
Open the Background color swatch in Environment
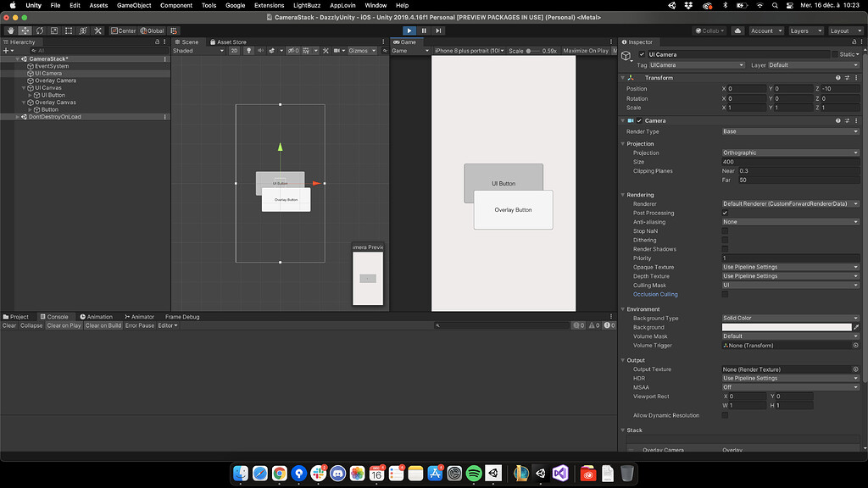pos(787,326)
